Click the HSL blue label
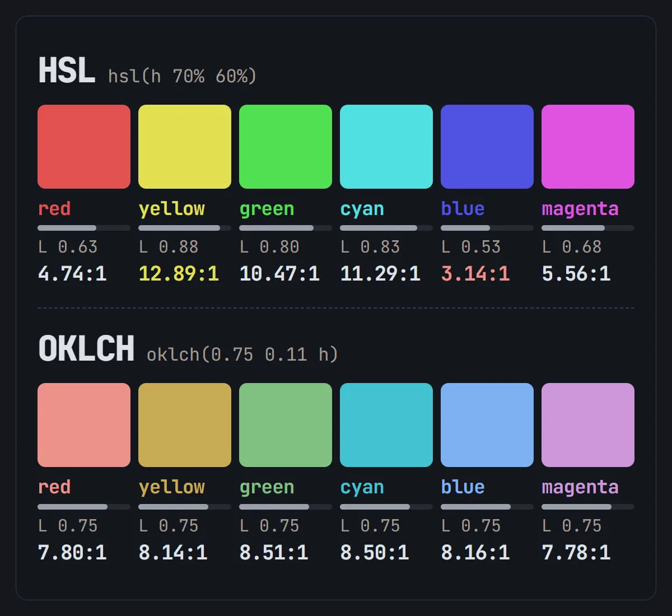Viewport: 672px width, 616px height. pos(463,208)
